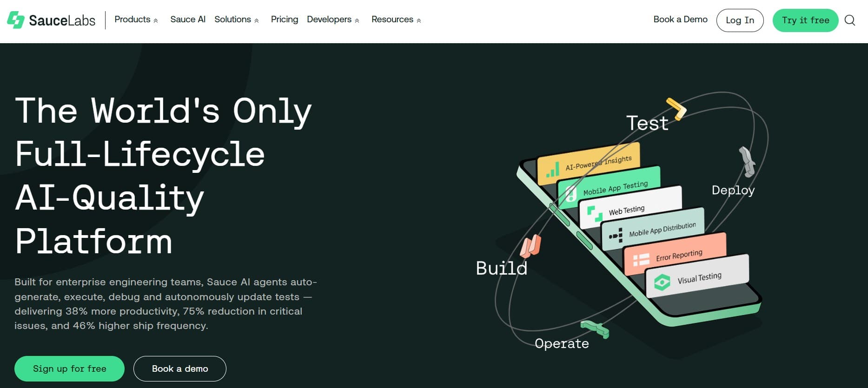Click the Visual Testing card text
This screenshot has width=868, height=388.
700,278
